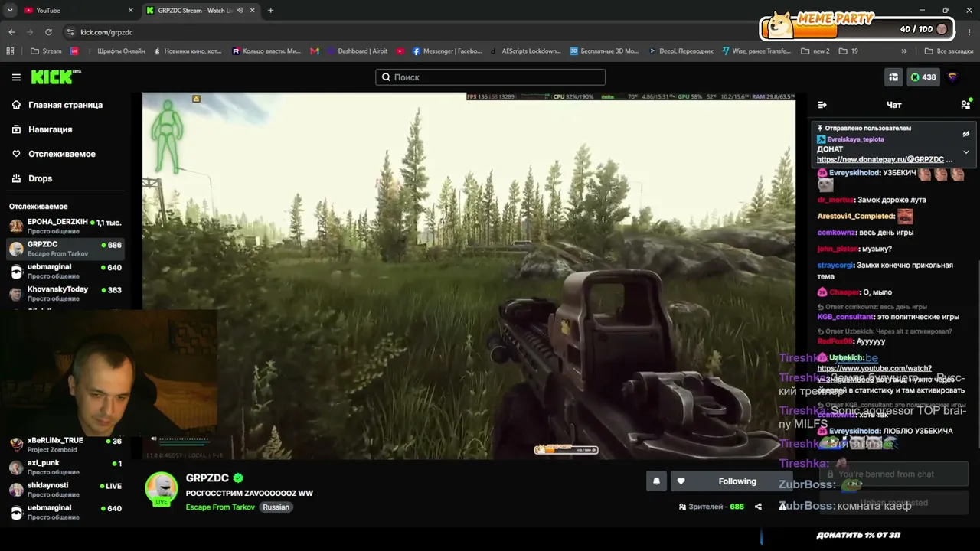Image resolution: width=980 pixels, height=551 pixels.
Task: Open DeepL Переводчик bookmark
Action: [x=681, y=51]
